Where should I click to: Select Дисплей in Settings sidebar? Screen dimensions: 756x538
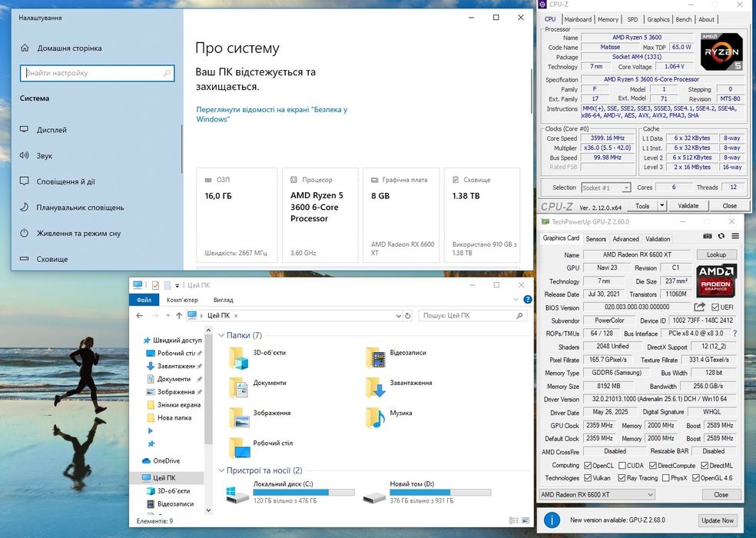coord(51,130)
